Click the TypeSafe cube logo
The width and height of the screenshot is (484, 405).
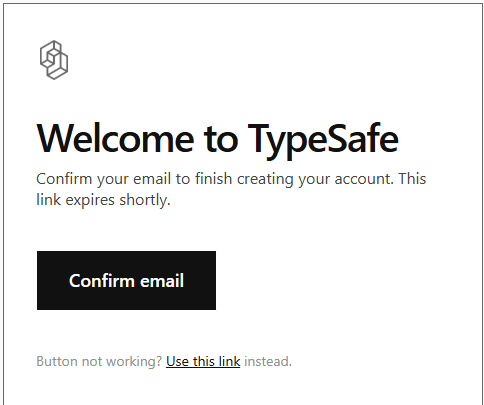54,60
